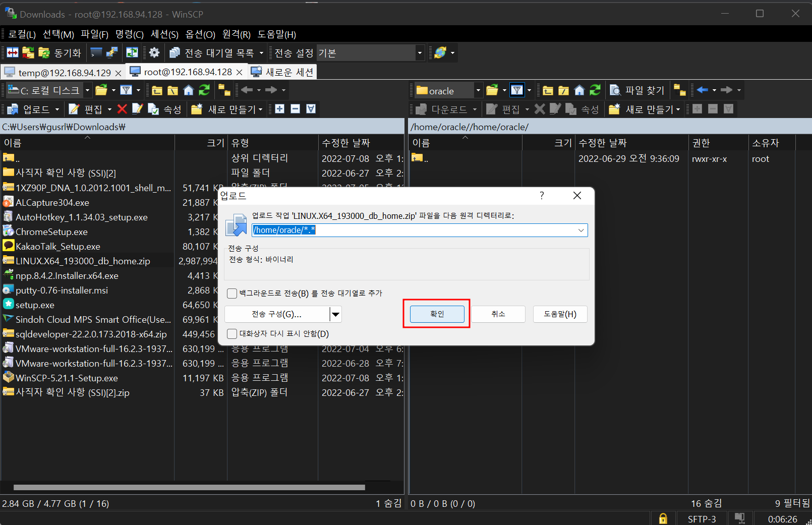The image size is (812, 525).
Task: Open the 옵션(O) menu
Action: [200, 34]
